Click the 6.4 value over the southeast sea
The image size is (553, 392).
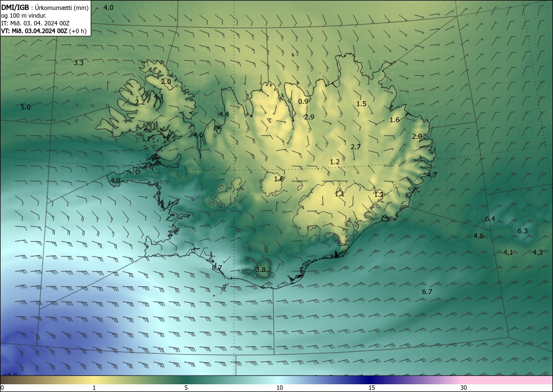pyautogui.click(x=490, y=219)
